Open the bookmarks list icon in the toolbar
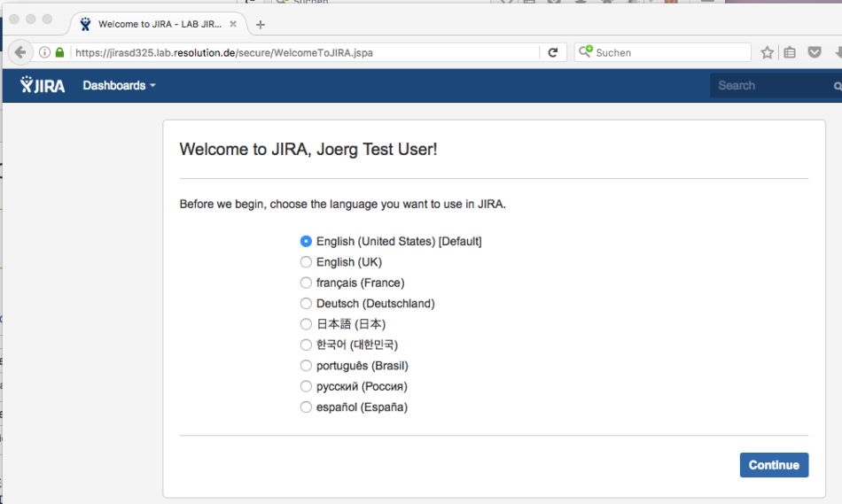842x504 pixels. point(790,52)
